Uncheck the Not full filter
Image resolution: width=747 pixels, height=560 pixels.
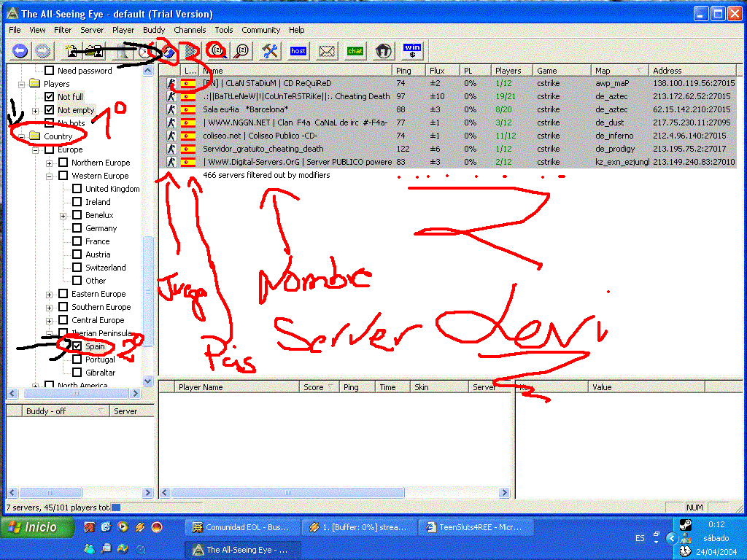pyautogui.click(x=49, y=97)
